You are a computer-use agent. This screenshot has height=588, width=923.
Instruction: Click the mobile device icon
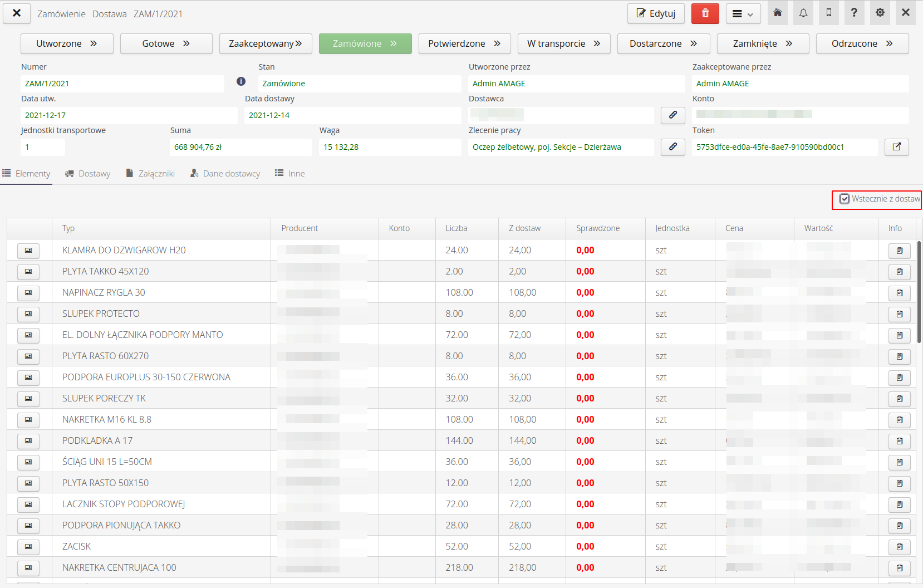click(828, 13)
